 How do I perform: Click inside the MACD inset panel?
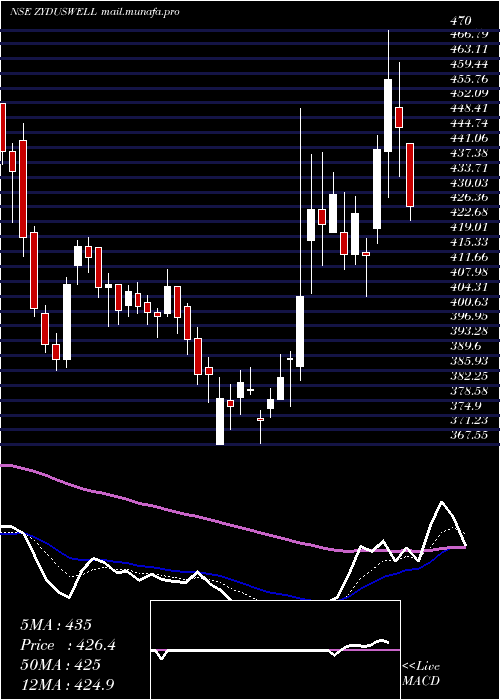tap(275, 650)
